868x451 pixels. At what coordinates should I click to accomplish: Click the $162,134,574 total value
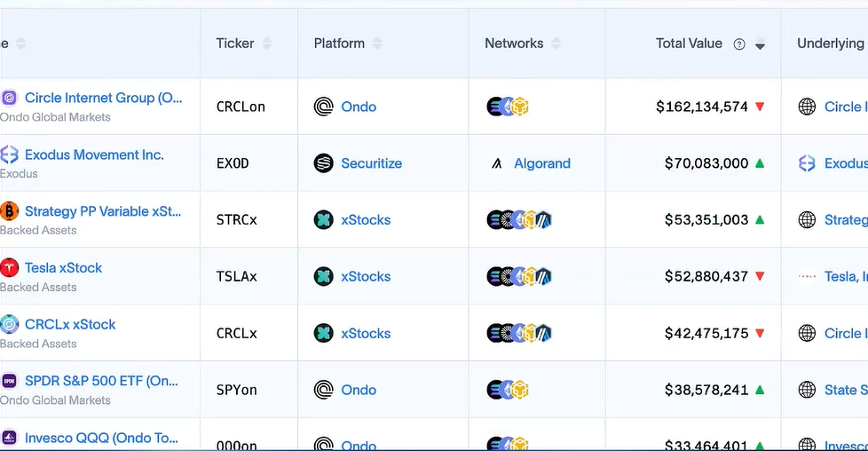[x=702, y=107]
